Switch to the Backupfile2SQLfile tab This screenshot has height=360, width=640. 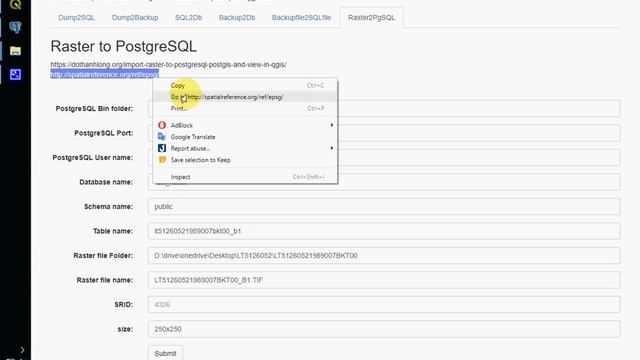click(301, 18)
